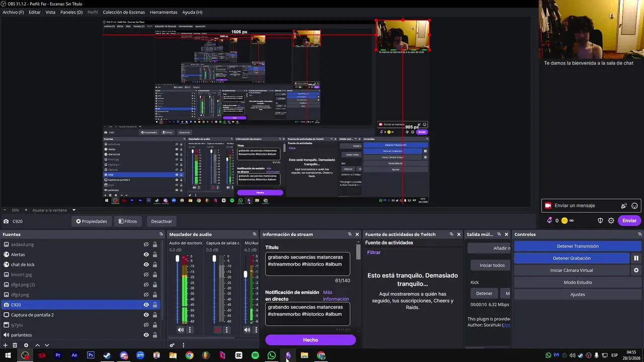Viewport: 644px width, 362px height.
Task: Delete selected source with trash icon
Action: coord(15,345)
